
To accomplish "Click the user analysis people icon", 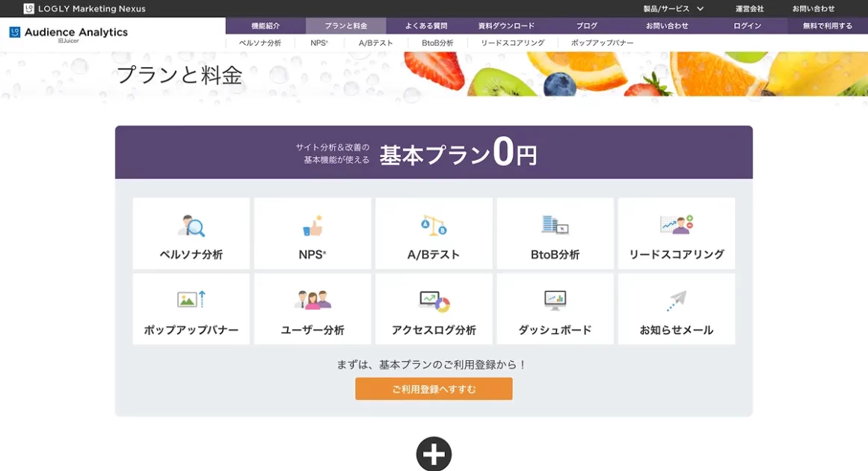I will 313,300.
